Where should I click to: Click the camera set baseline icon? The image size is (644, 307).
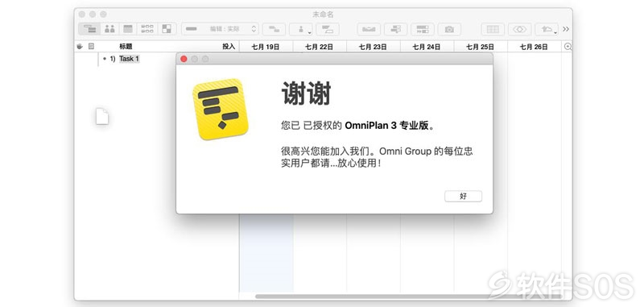coord(449,29)
